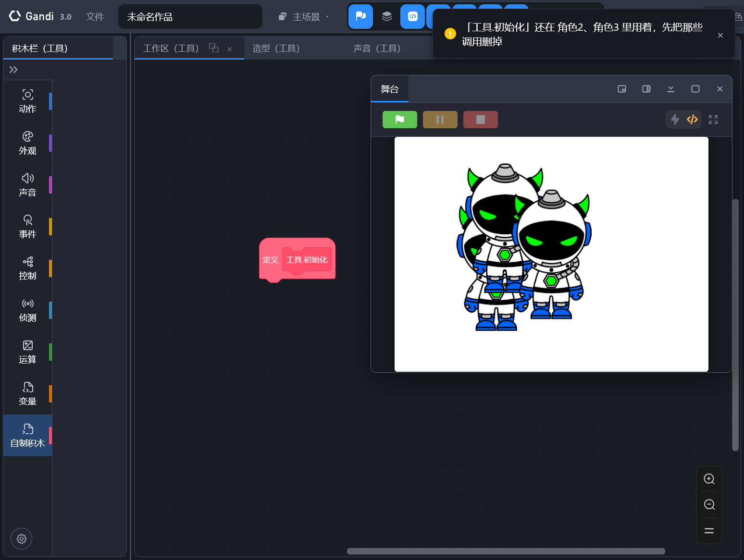Screen dimensions: 744x560
Task: Switch to the 造型（工具）tab
Action: coord(276,48)
